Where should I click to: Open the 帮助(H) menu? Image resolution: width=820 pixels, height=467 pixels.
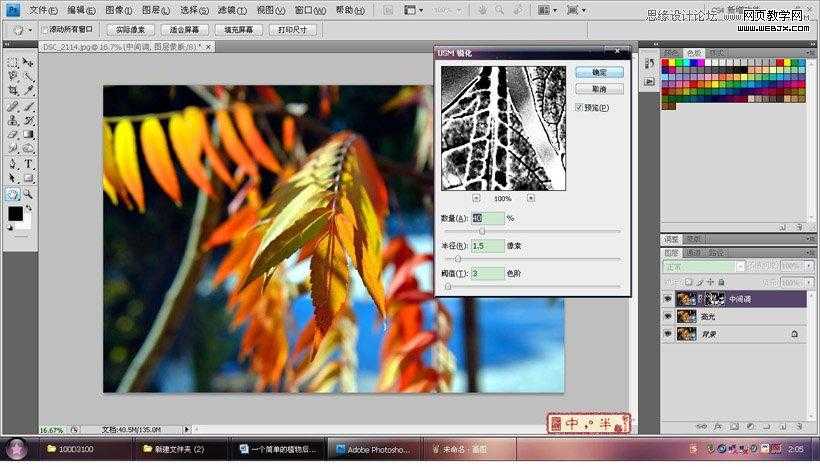tap(350, 10)
